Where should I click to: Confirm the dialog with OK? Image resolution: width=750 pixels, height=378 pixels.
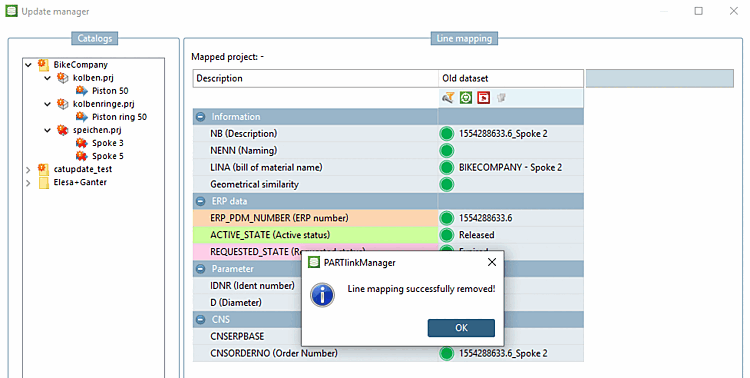[x=461, y=328]
